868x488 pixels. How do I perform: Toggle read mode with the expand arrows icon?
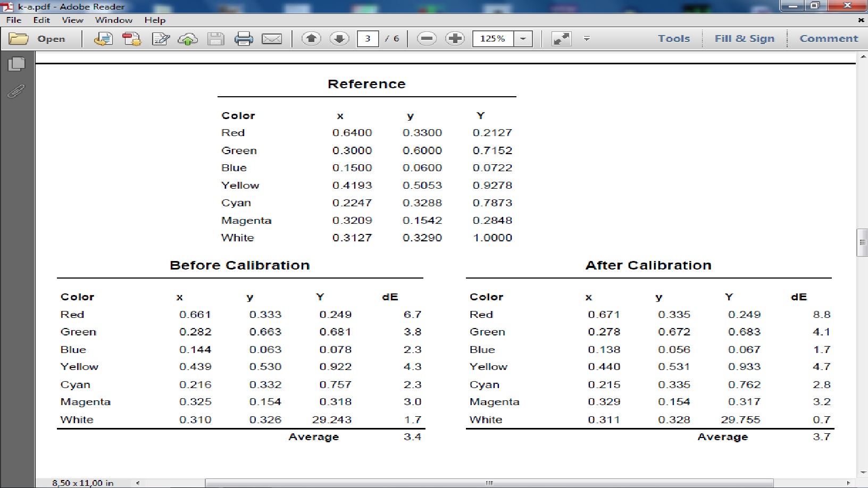561,39
